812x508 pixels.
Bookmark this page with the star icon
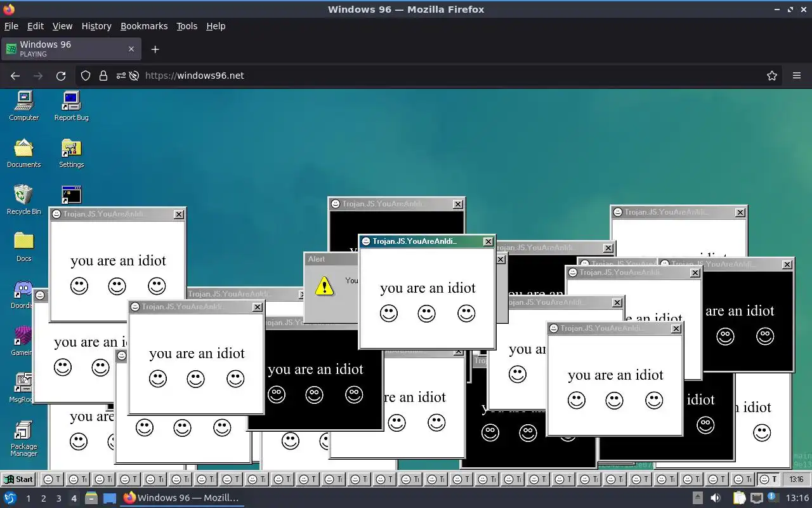pos(772,76)
